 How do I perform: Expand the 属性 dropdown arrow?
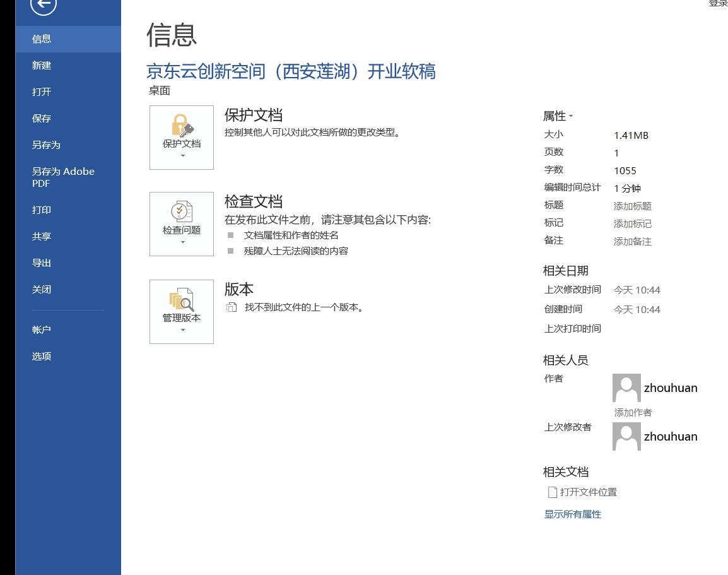(x=571, y=116)
